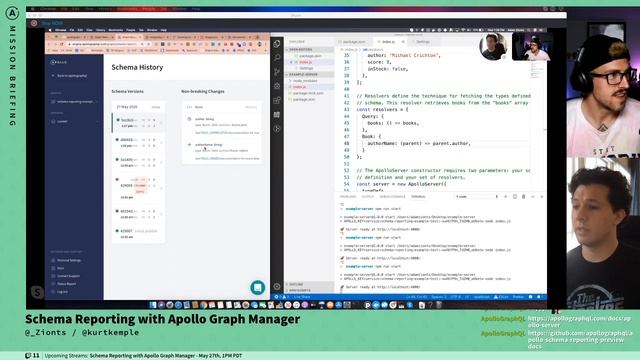640x360 pixels.
Task: Open the variant selector dropdown in sidebar
Action: click(75, 121)
